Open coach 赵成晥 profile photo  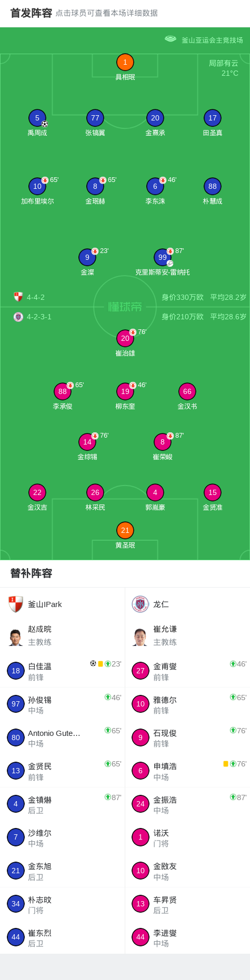click(16, 637)
